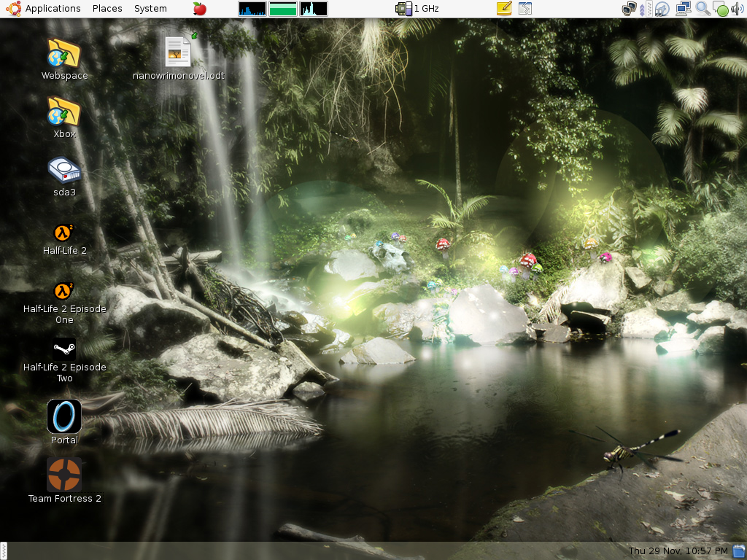Image resolution: width=747 pixels, height=560 pixels.
Task: Open the sda3 drive icon
Action: [x=64, y=171]
